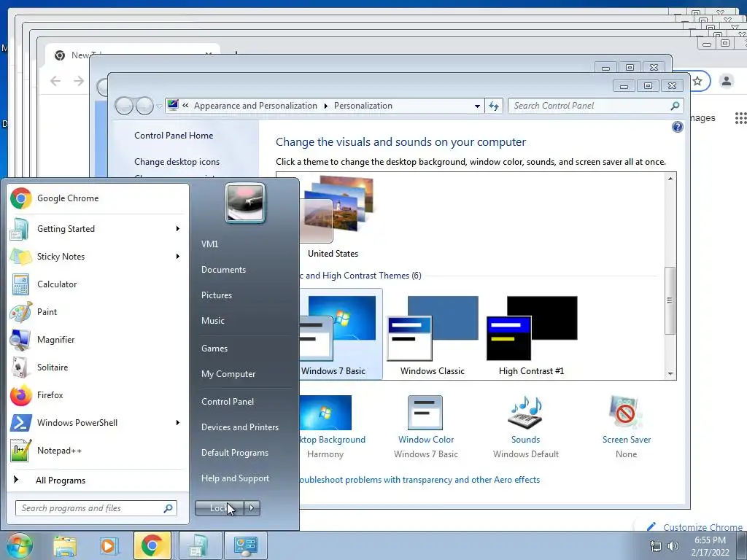The image size is (747, 560).
Task: Click Search programs and files box
Action: tap(96, 508)
